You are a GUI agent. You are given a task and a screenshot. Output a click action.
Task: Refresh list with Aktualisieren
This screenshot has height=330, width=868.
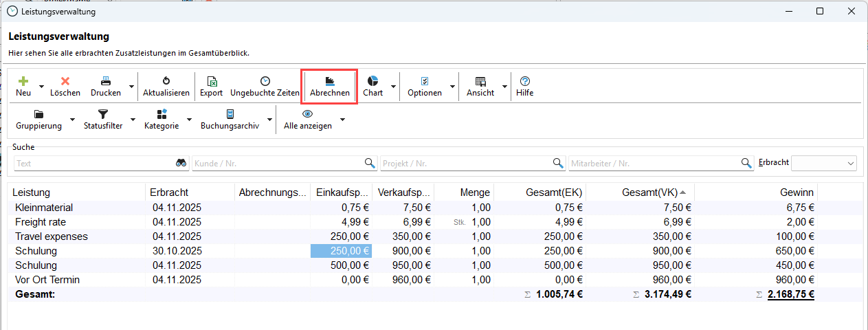[166, 86]
